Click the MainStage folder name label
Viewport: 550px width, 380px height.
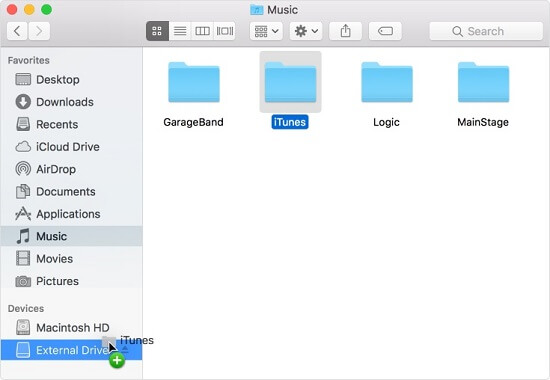point(483,122)
